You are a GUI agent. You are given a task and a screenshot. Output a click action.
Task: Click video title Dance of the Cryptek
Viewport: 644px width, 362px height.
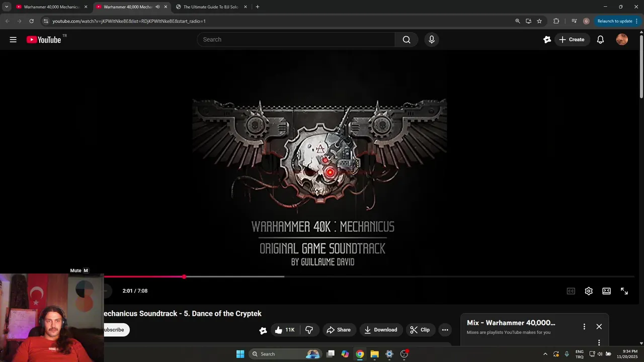click(182, 314)
